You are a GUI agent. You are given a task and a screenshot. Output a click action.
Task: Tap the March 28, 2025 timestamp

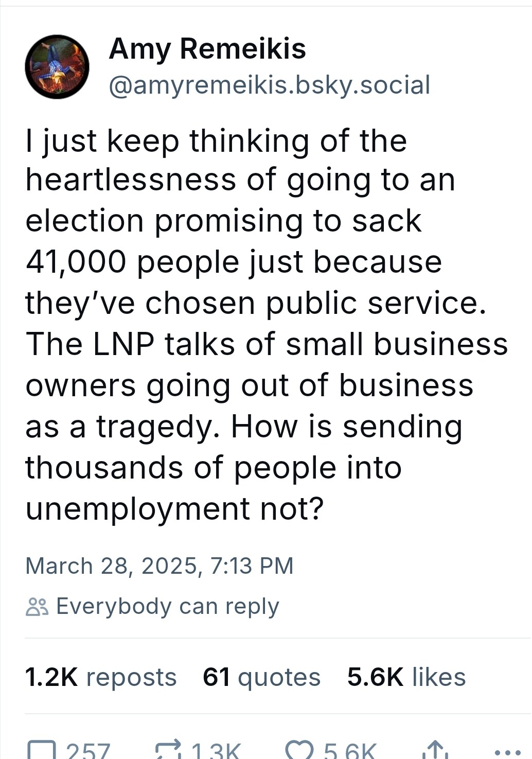pos(159,566)
